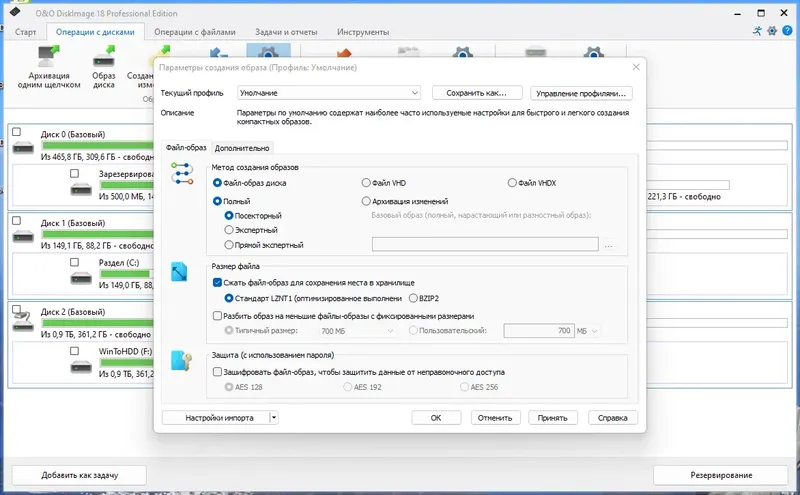Open the 'Текущий профиль' Умолчание dropdown
Image resolution: width=800 pixels, height=495 pixels.
(x=329, y=93)
